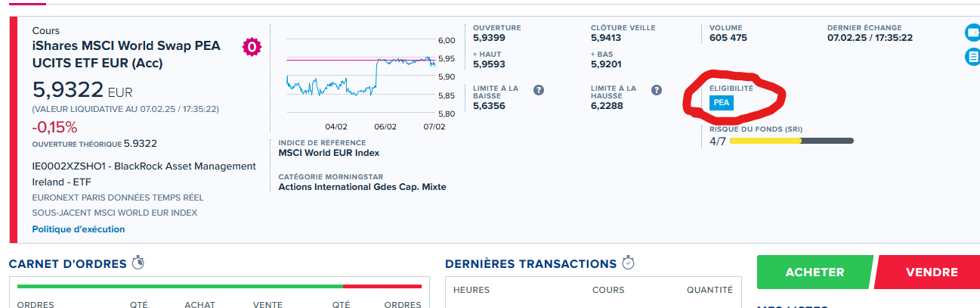980x308 pixels.
Task: Click the price history chart
Action: pyautogui.click(x=360, y=76)
